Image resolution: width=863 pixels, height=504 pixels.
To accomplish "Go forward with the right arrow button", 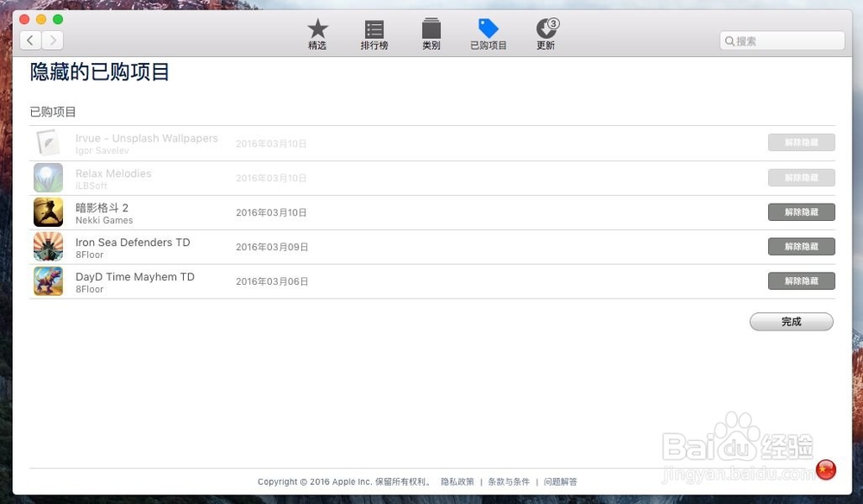I will pos(53,41).
